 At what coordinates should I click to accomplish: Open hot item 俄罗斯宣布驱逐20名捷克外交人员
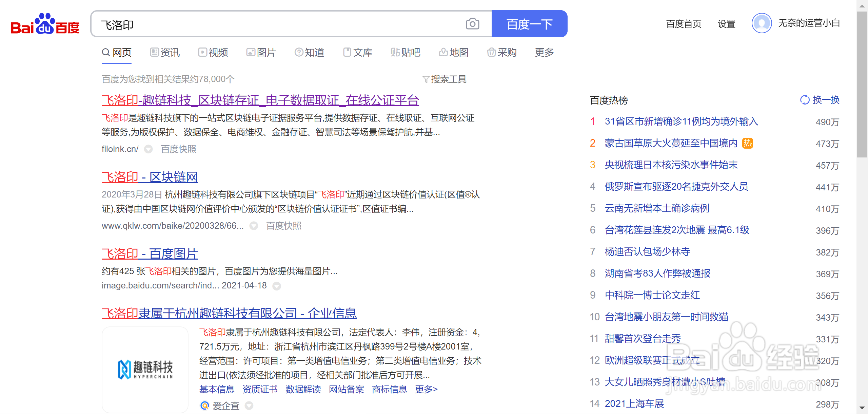pyautogui.click(x=676, y=187)
